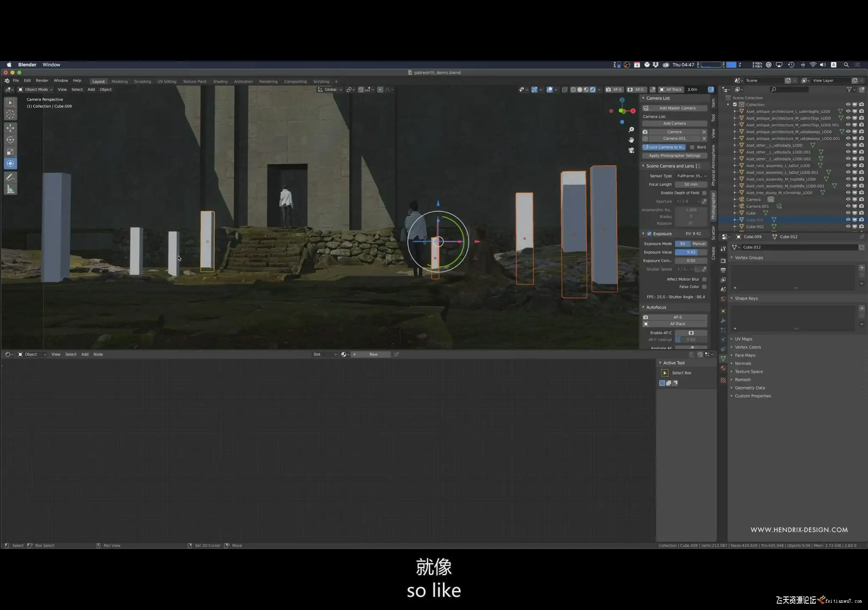Hide Cube.002 with its eye icon
868x610 pixels.
tap(848, 227)
